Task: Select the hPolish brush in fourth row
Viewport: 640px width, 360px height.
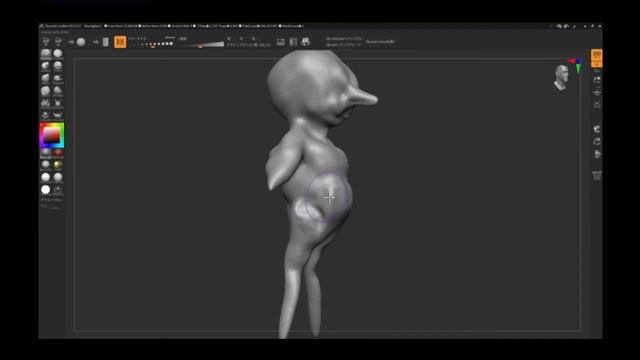Action: click(x=58, y=91)
